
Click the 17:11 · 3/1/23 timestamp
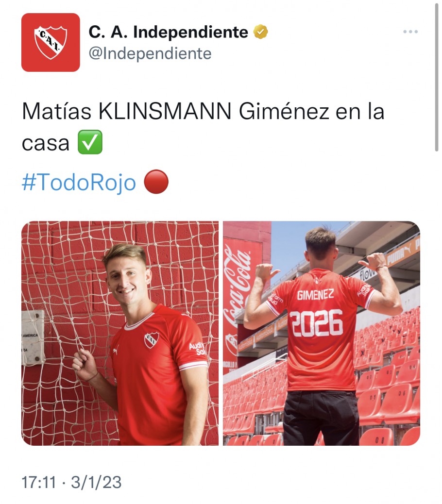(x=71, y=482)
